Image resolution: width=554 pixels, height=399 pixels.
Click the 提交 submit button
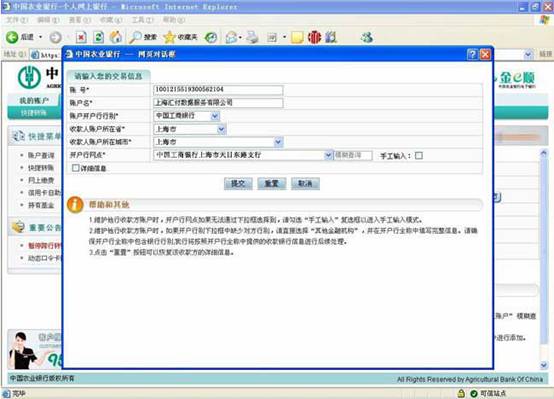[x=238, y=183]
